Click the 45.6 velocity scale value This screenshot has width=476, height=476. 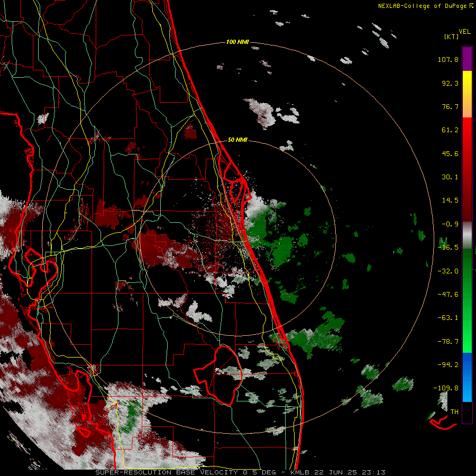(450, 153)
